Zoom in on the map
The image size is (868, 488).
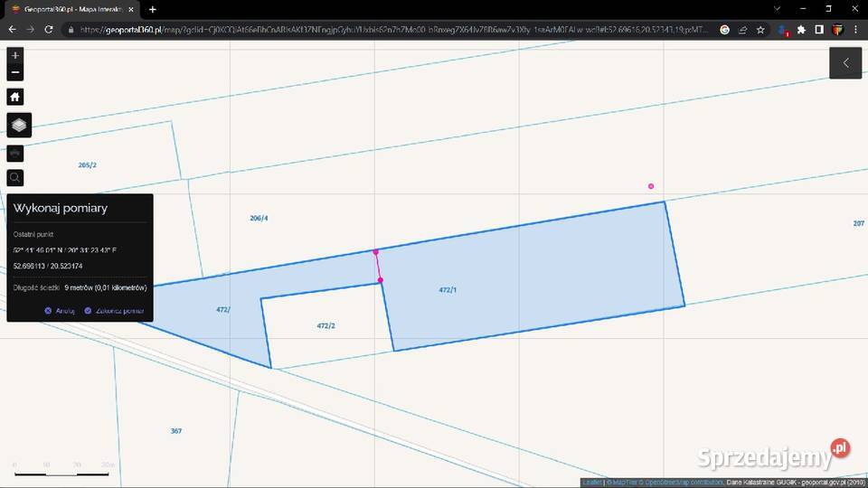click(x=15, y=56)
